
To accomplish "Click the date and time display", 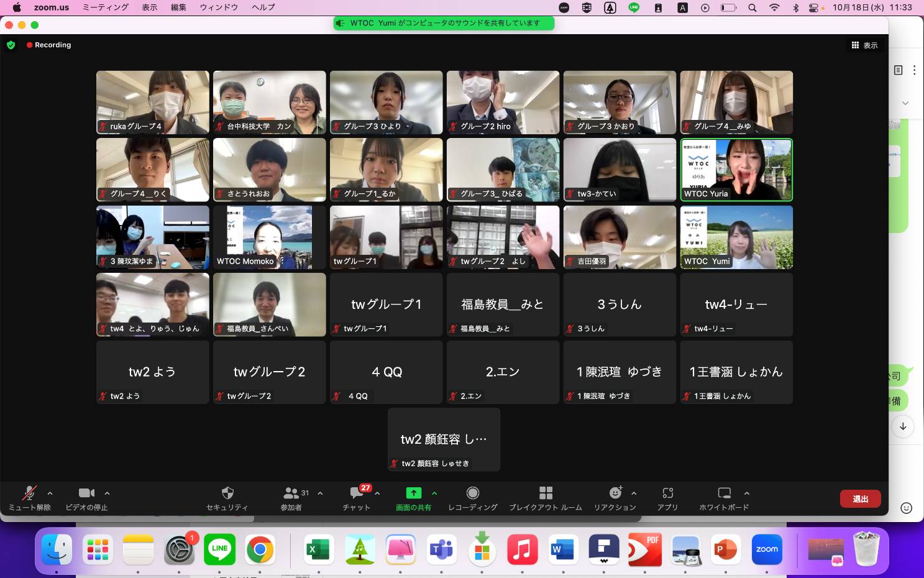I will [872, 7].
